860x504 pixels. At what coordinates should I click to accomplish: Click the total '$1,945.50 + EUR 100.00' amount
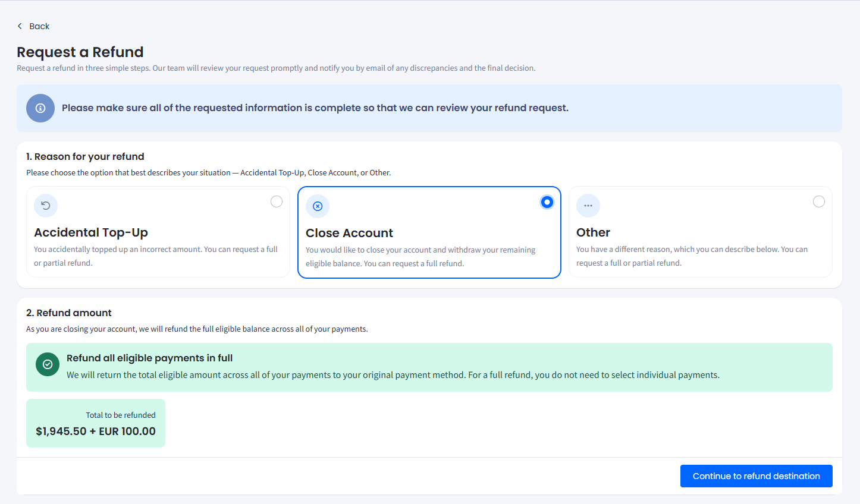pyautogui.click(x=96, y=431)
